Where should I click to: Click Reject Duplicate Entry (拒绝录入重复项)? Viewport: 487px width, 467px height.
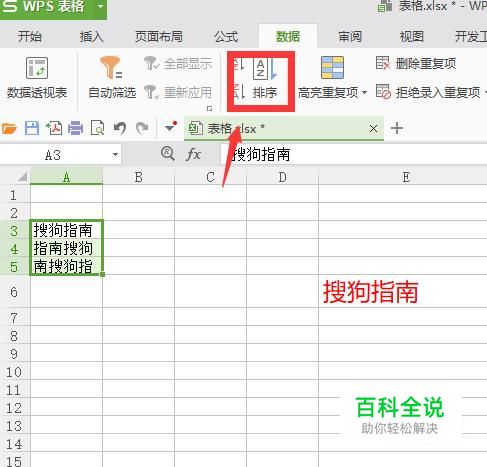[x=428, y=92]
